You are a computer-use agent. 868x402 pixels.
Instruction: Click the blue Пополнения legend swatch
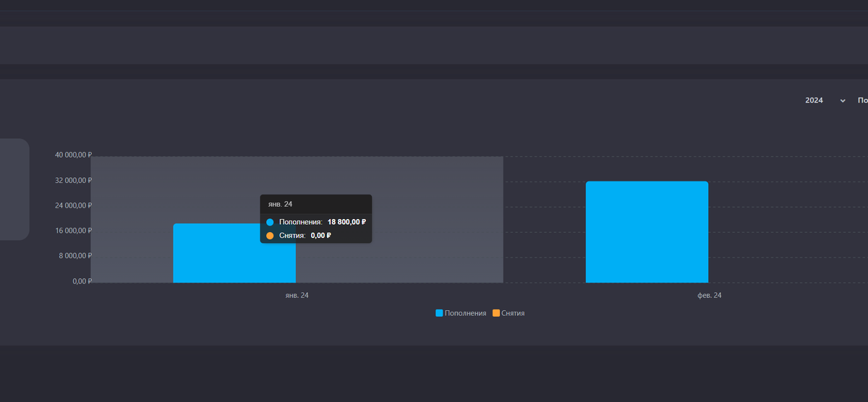click(x=439, y=313)
